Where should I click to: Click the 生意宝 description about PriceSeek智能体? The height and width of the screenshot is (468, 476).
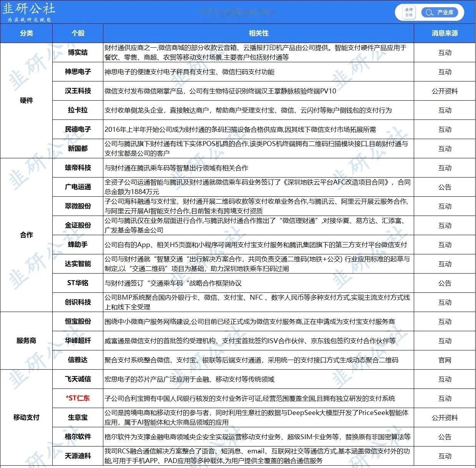point(257,417)
